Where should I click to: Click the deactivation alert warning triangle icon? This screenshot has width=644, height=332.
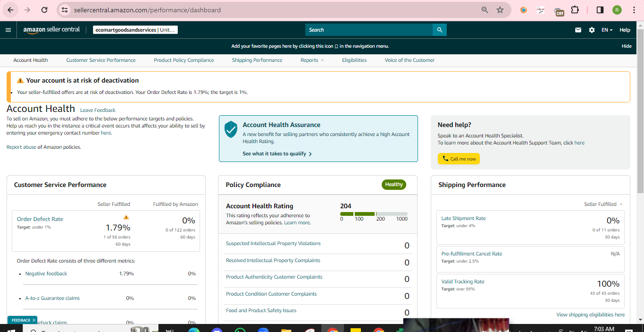coord(20,81)
